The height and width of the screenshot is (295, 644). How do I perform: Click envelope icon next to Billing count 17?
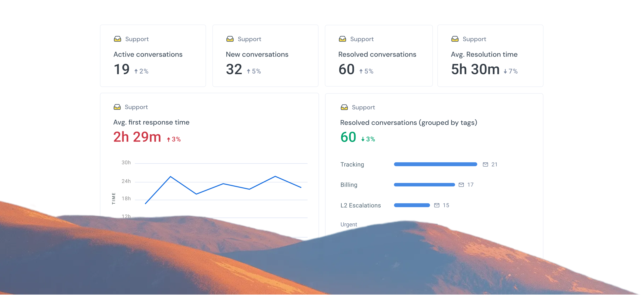click(x=461, y=185)
